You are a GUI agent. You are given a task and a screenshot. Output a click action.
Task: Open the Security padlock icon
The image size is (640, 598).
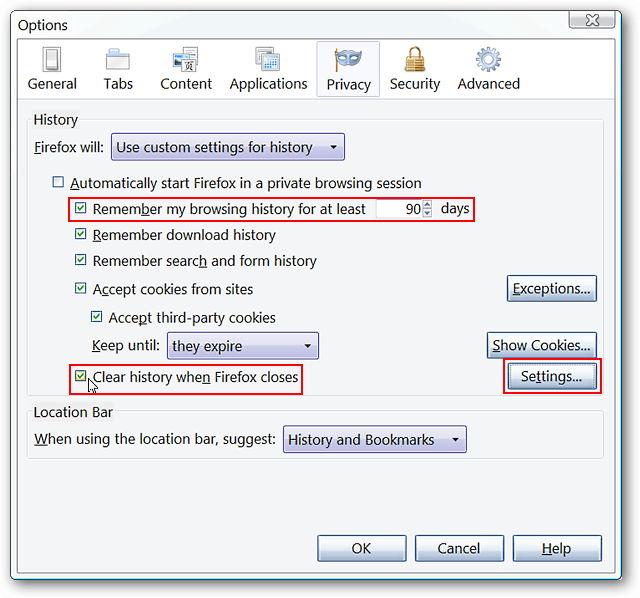pyautogui.click(x=414, y=60)
